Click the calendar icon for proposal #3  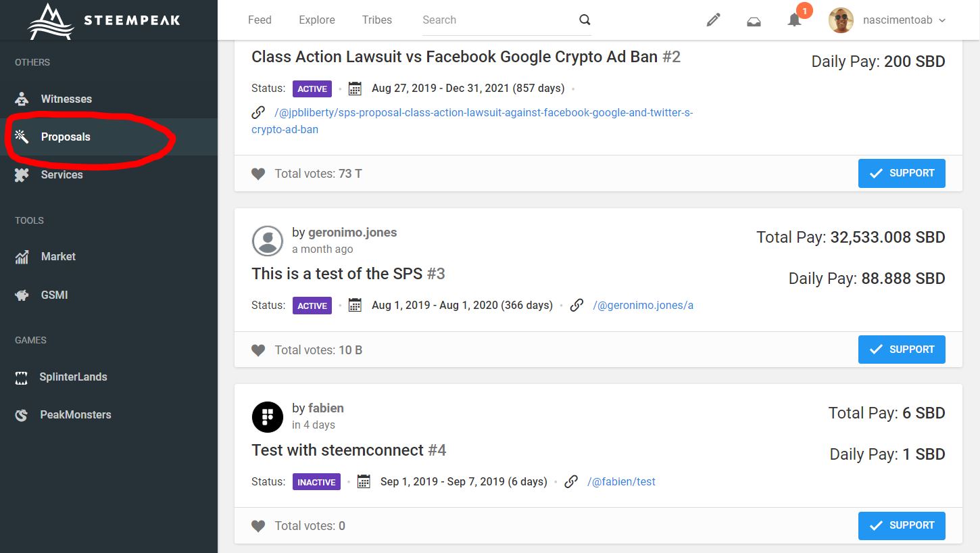tap(355, 306)
